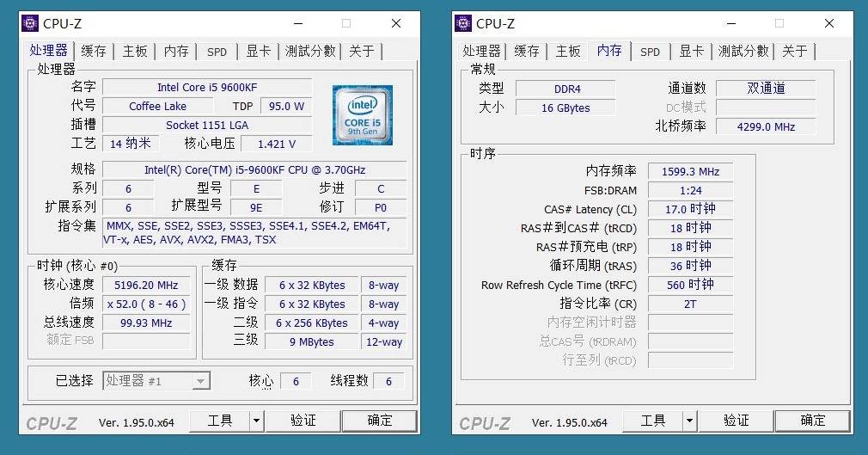The image size is (868, 455).
Task: Open the 缓存 tab in left window
Action: [x=94, y=51]
